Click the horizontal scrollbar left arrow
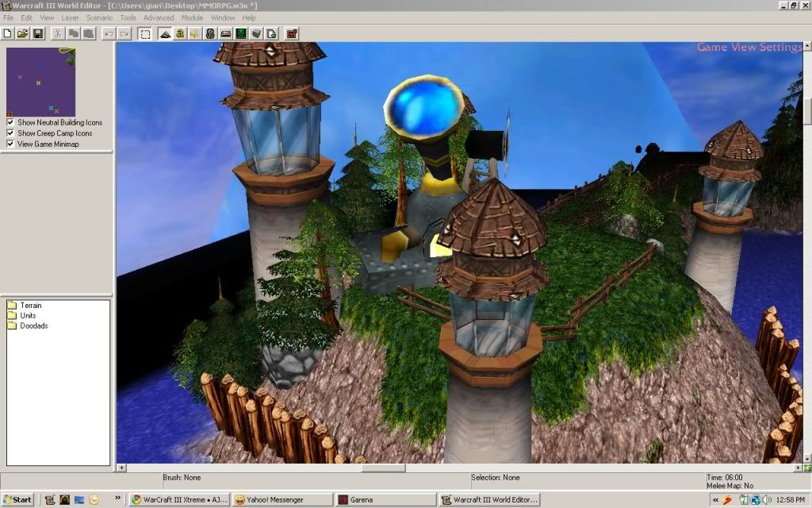The height and width of the screenshot is (508, 812). pos(121,468)
